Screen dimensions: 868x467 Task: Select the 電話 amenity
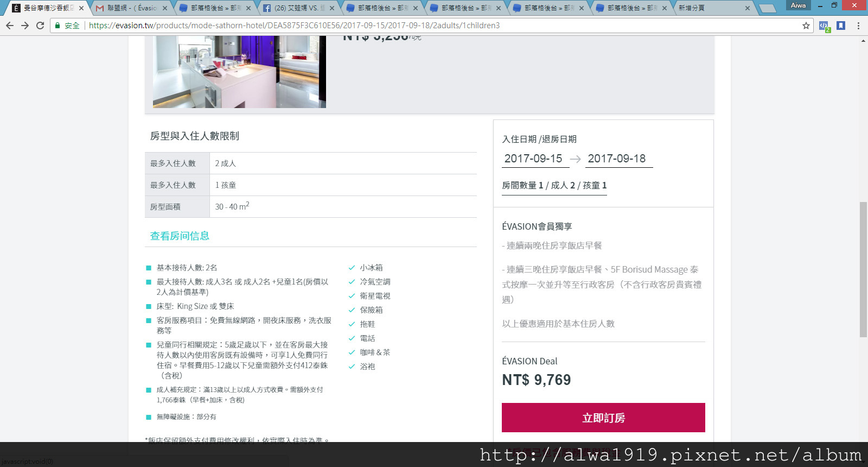367,338
